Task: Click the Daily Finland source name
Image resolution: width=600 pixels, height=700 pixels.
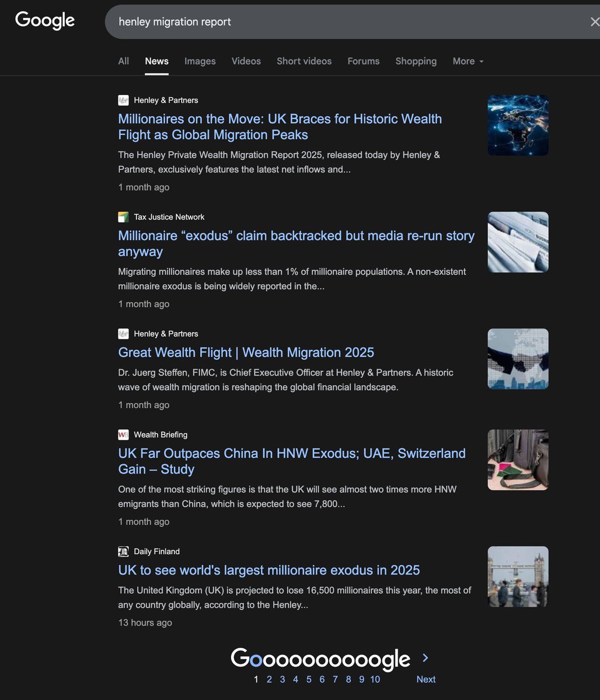Action: coord(156,551)
